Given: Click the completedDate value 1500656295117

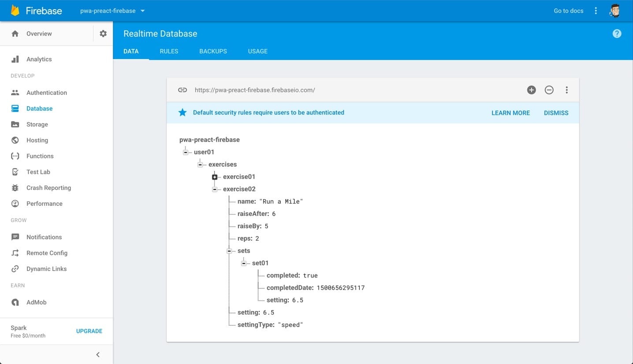Looking at the screenshot, I should point(341,288).
